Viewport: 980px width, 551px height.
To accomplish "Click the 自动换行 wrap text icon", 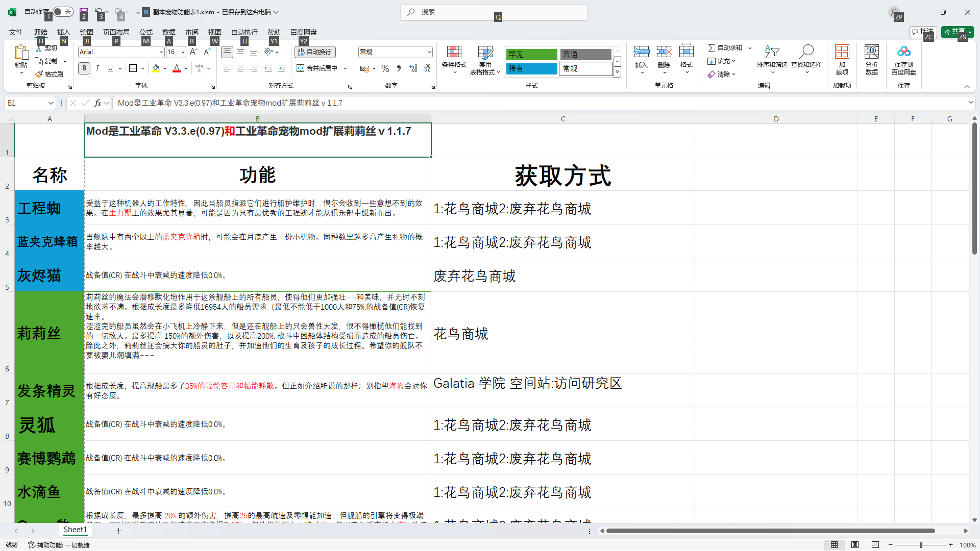I will click(315, 52).
